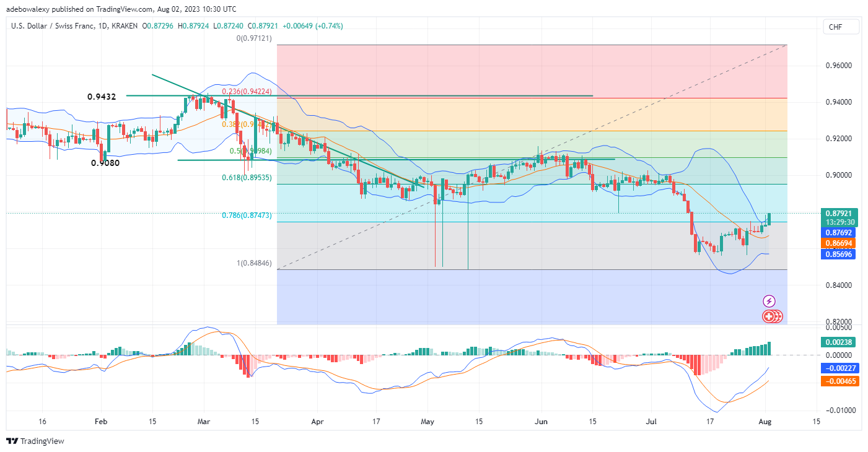This screenshot has height=452, width=868.
Task: Click the Aug label on time axis
Action: click(766, 421)
